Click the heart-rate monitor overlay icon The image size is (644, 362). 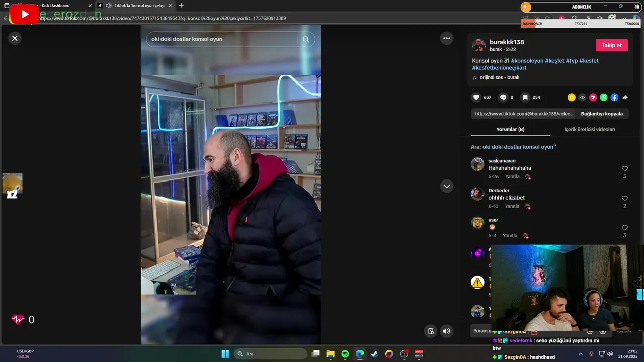18,319
